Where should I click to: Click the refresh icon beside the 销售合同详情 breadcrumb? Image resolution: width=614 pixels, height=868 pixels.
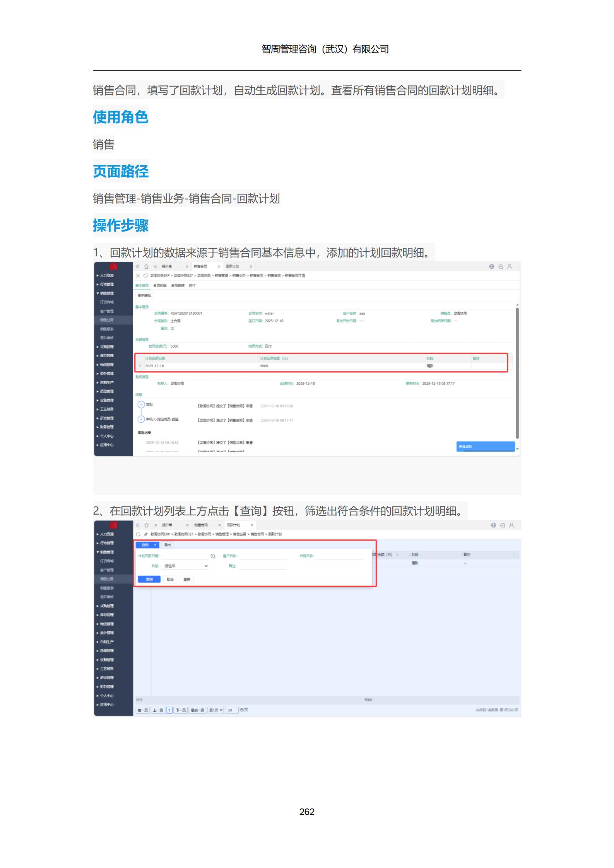[x=145, y=275]
